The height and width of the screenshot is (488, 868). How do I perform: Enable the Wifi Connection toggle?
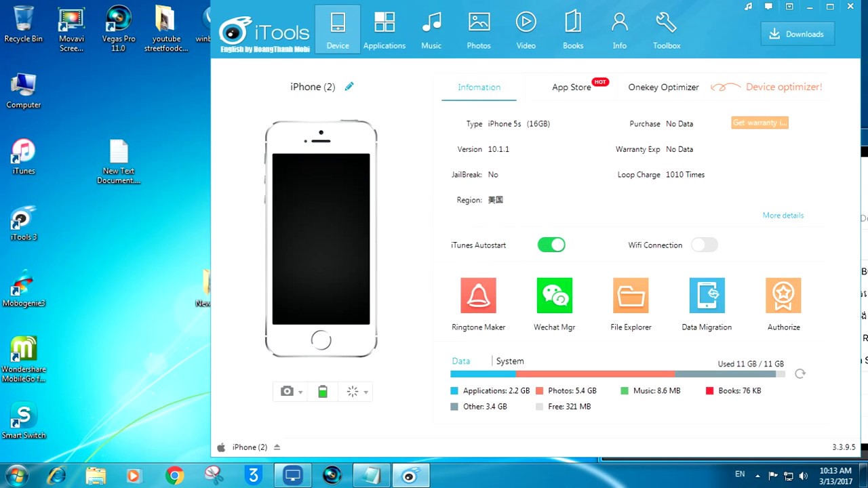click(x=704, y=245)
